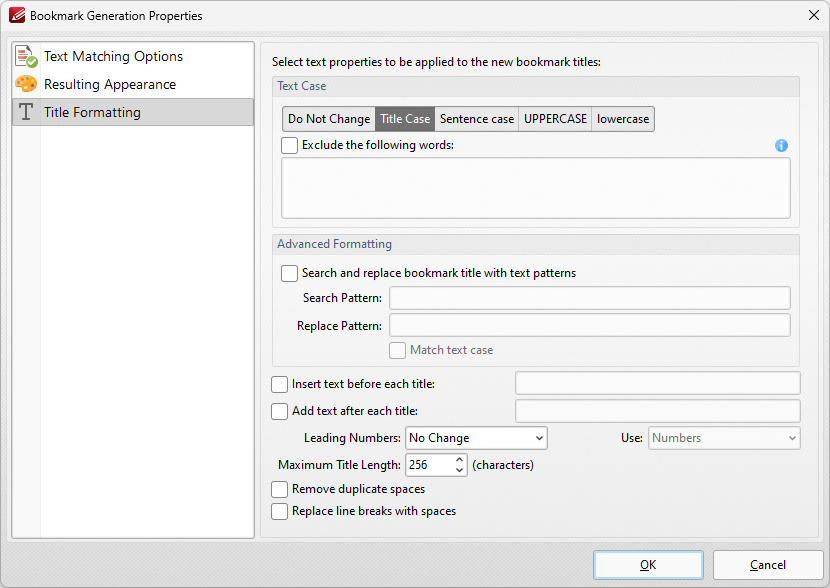Choose the Do Not Change case option
Image resolution: width=830 pixels, height=588 pixels.
click(x=329, y=119)
